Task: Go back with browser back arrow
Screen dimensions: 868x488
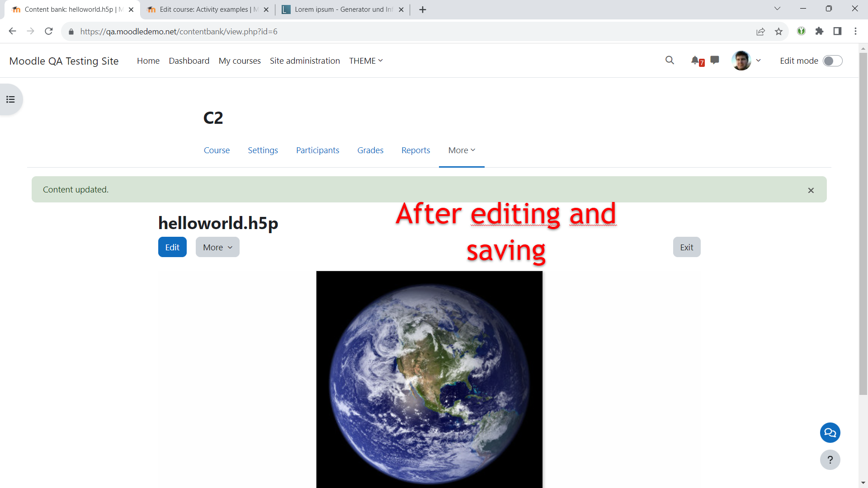Action: (13, 31)
